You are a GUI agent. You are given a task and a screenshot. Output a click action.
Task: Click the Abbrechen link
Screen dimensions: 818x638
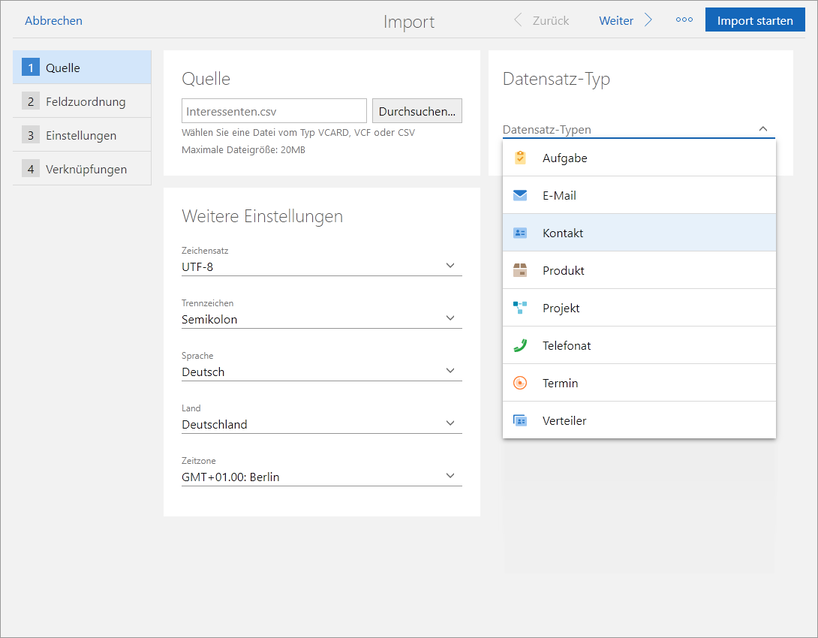(54, 20)
